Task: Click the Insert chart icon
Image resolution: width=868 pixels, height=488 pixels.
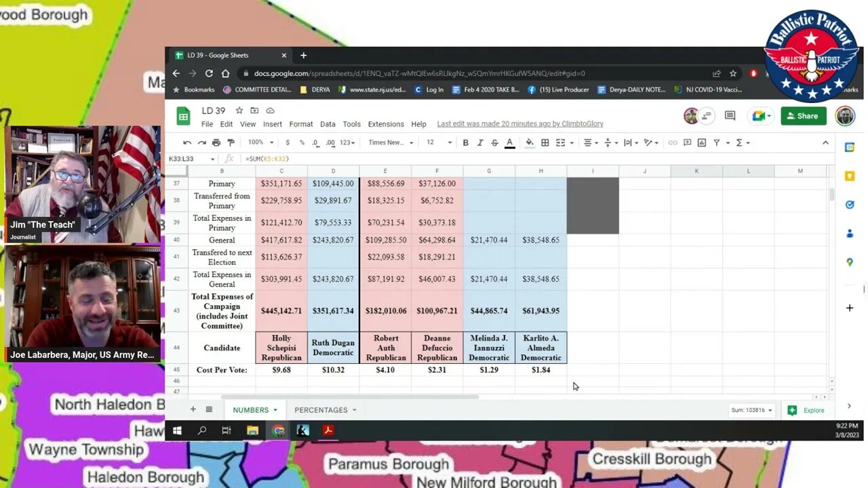Action: [702, 142]
